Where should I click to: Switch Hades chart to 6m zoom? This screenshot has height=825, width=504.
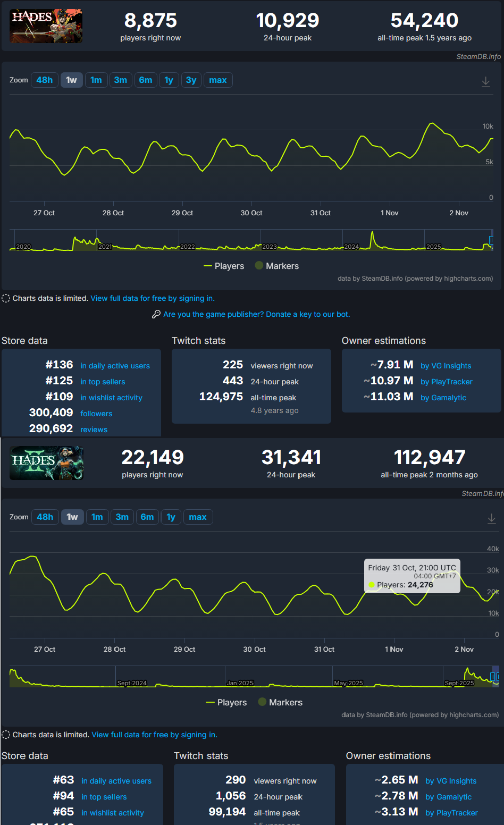(x=146, y=80)
